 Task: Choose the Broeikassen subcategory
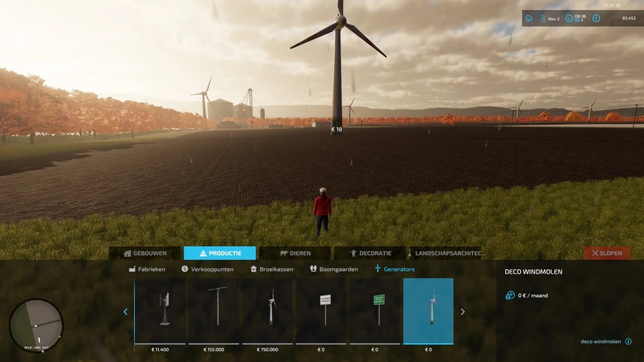272,269
